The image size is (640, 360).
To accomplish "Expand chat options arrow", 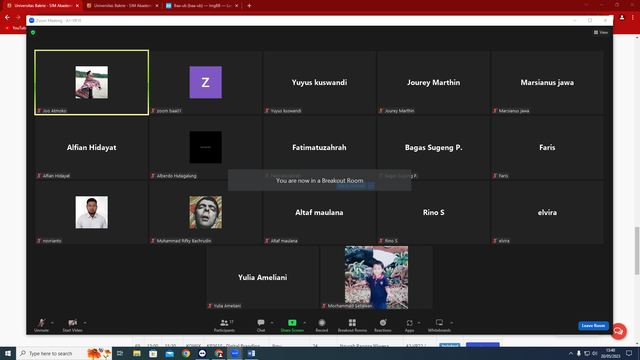I will (x=272, y=323).
